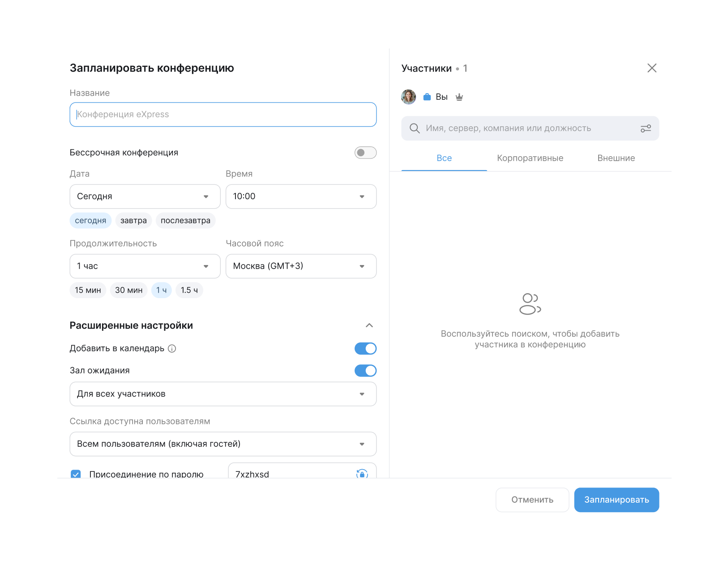Click the crown organizer icon next to 'Вы'

[459, 97]
